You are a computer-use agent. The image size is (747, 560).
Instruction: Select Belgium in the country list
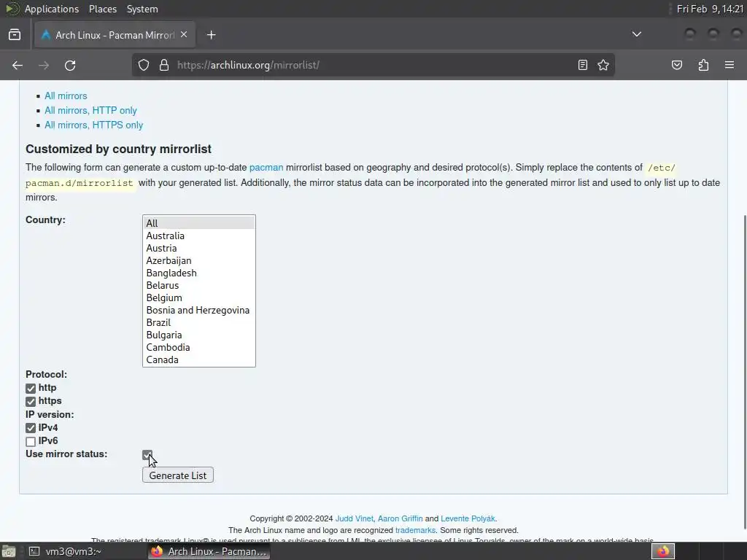(x=198, y=297)
